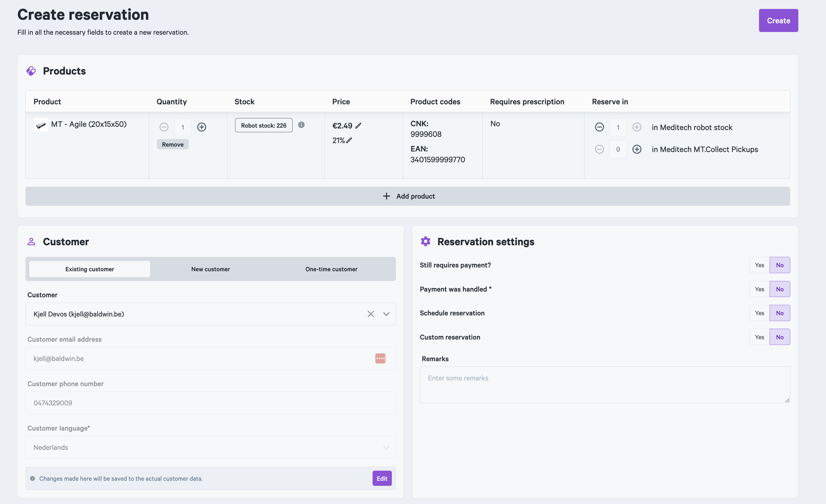826x504 pixels.
Task: Click the Create button
Action: pyautogui.click(x=778, y=20)
